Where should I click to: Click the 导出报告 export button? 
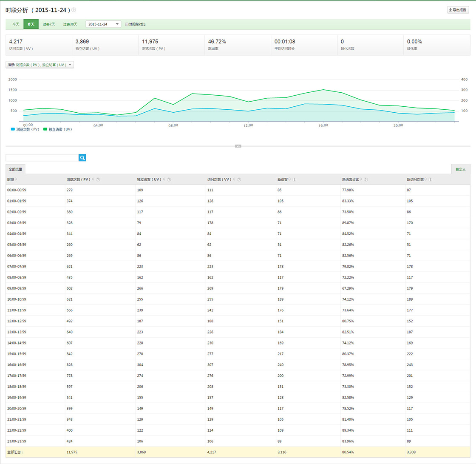[x=458, y=10]
